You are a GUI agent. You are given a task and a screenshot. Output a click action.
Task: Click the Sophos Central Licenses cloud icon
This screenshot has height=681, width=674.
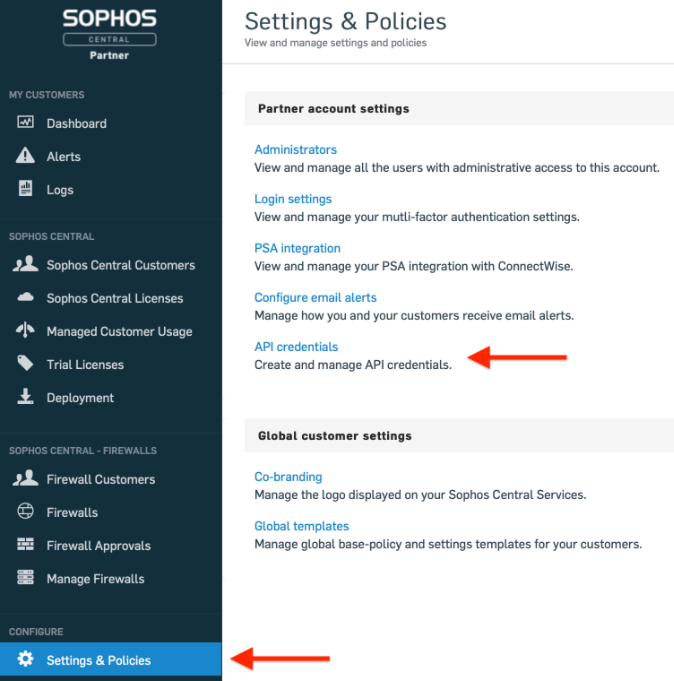[x=26, y=298]
